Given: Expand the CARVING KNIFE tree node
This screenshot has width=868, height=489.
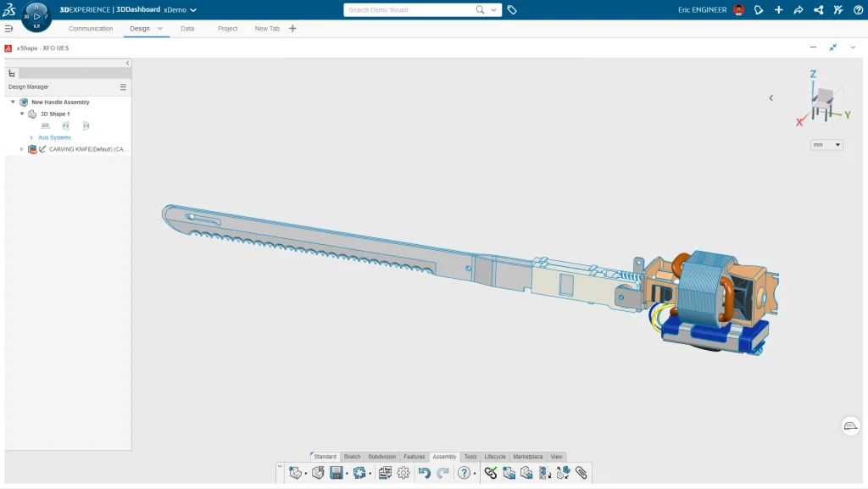Looking at the screenshot, I should click(x=22, y=149).
